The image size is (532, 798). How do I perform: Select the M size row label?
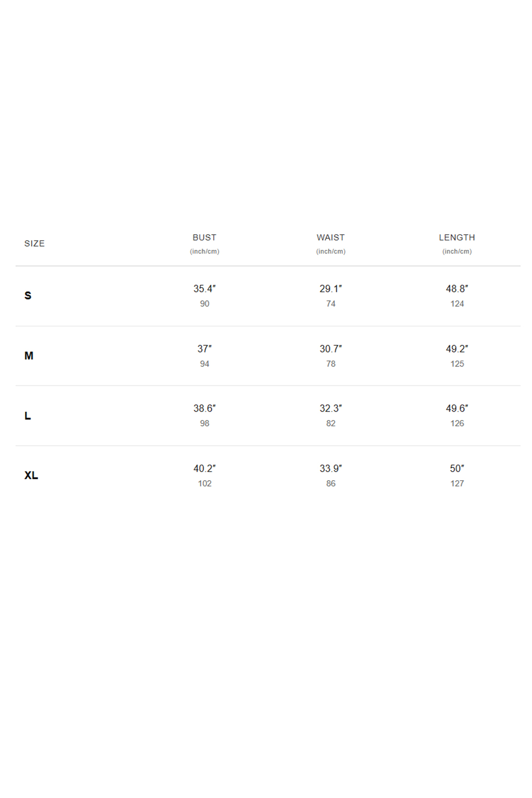pos(29,355)
